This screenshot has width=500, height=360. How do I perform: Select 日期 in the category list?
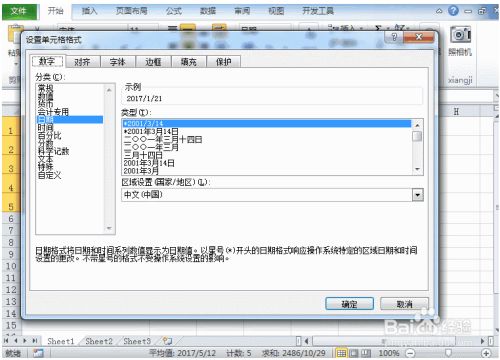pyautogui.click(x=70, y=120)
